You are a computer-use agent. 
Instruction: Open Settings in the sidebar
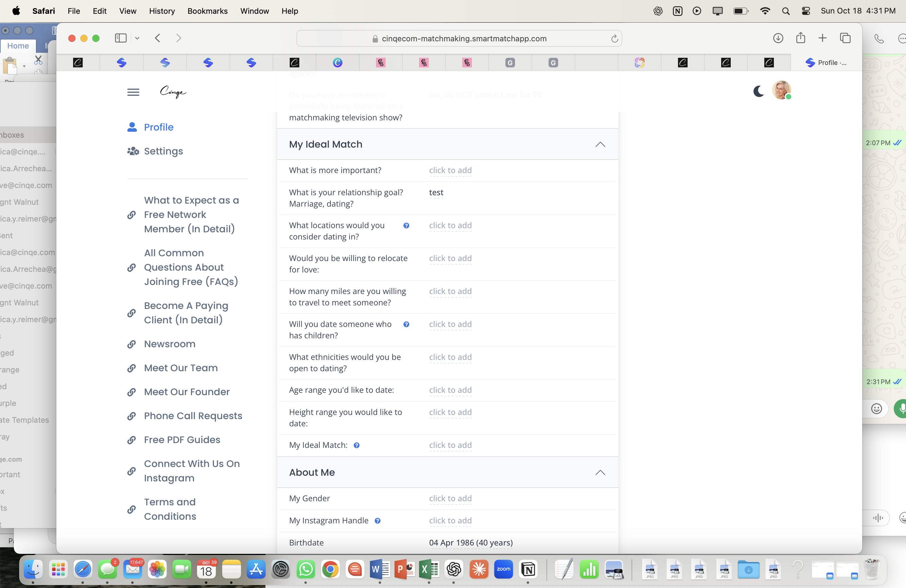pos(155,151)
